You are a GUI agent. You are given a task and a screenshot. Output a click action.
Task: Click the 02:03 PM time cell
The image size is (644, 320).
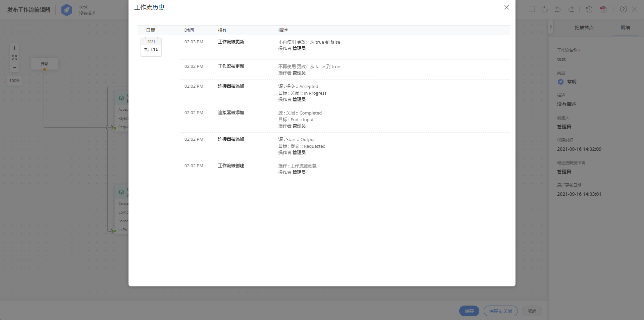coord(194,42)
